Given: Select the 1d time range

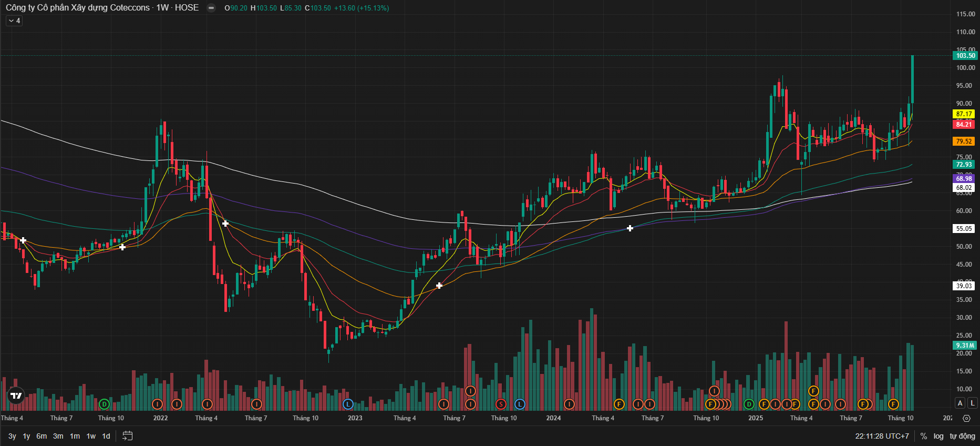Looking at the screenshot, I should click(106, 436).
